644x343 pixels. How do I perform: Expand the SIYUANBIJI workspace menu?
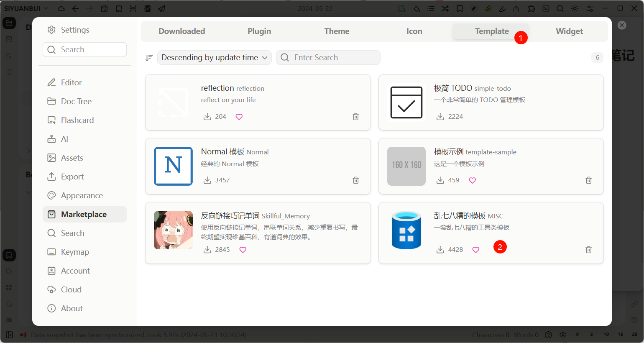[26, 8]
